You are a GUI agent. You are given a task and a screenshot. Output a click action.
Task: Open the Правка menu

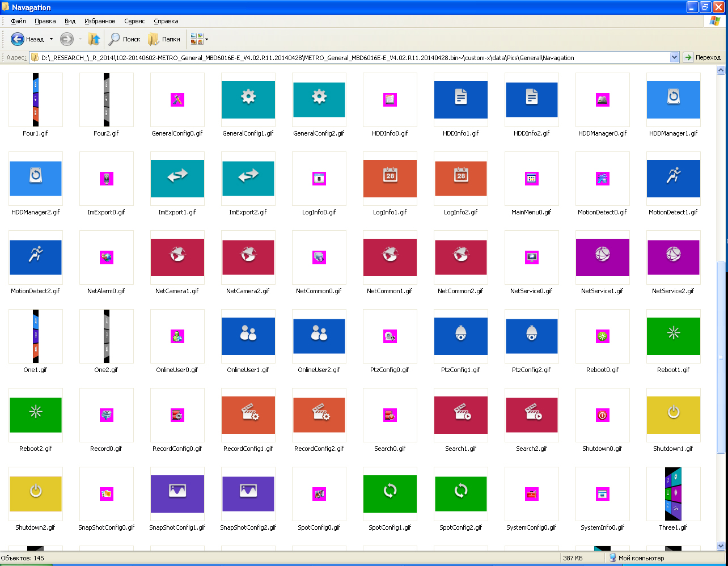[45, 21]
